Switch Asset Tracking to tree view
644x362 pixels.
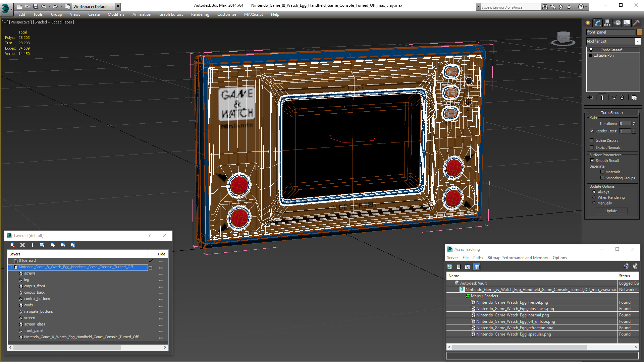pos(468,267)
